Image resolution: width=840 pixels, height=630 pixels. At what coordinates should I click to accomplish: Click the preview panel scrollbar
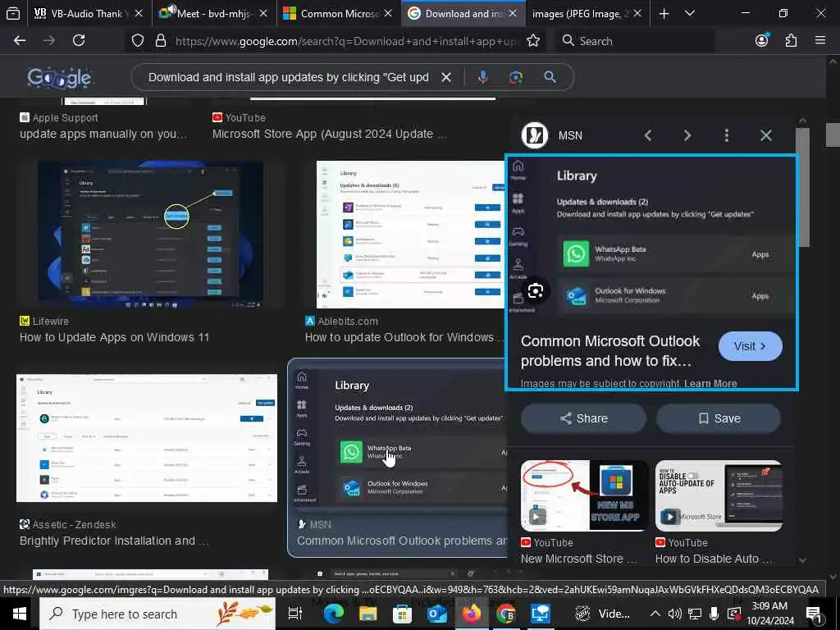802,188
